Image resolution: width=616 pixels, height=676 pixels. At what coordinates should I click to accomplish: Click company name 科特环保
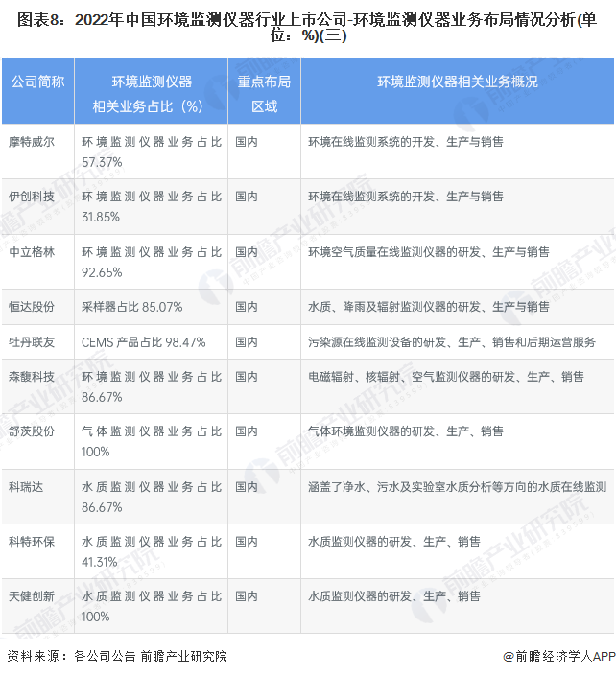pyautogui.click(x=32, y=542)
